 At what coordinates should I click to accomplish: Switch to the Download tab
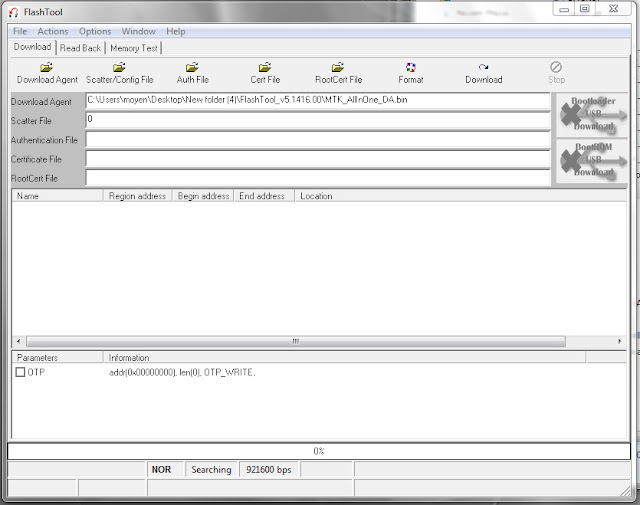click(x=33, y=47)
